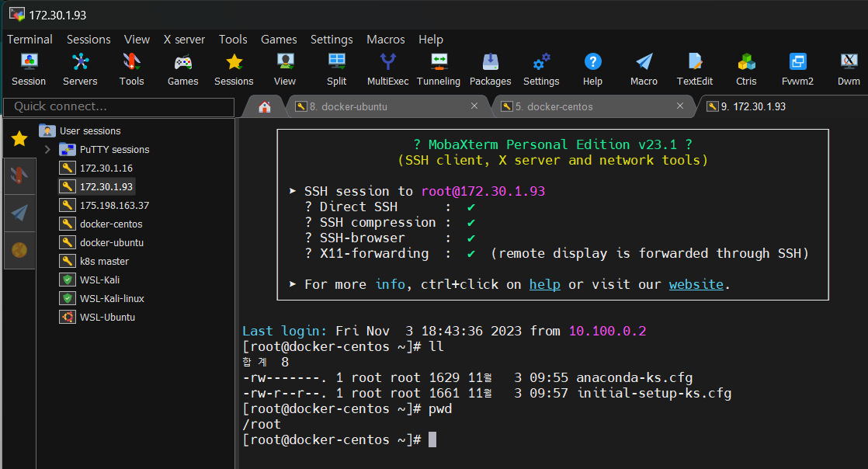Open the Macro paper plane icon
The height and width of the screenshot is (469, 868).
point(644,69)
